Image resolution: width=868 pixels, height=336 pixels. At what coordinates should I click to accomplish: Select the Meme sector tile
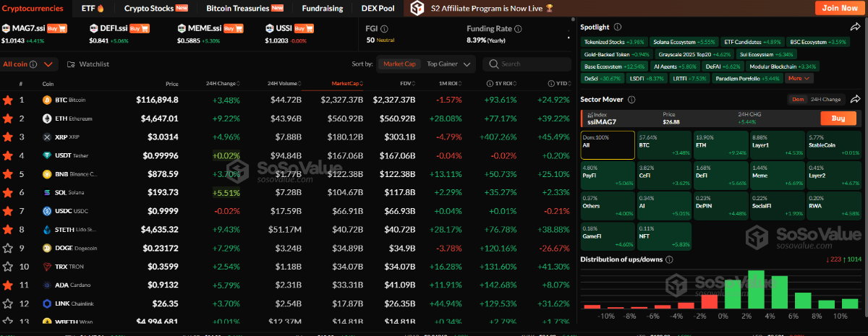click(x=776, y=176)
